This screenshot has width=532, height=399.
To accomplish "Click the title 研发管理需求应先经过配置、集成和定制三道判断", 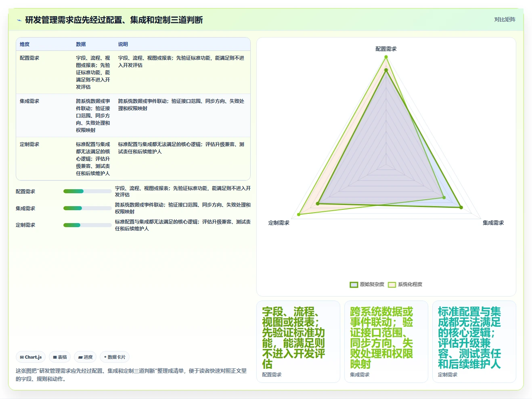I will (x=114, y=20).
